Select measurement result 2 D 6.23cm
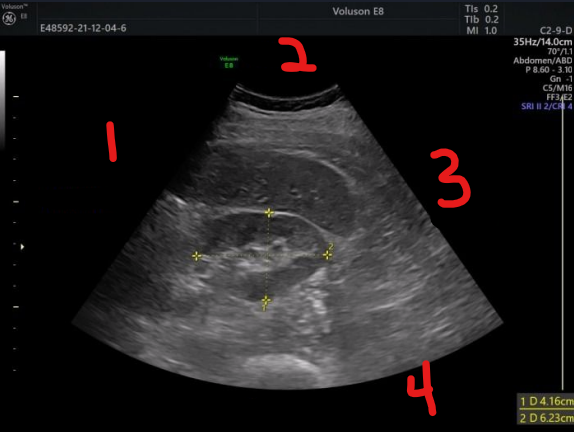Image resolution: width=574 pixels, height=432 pixels. pos(546,417)
